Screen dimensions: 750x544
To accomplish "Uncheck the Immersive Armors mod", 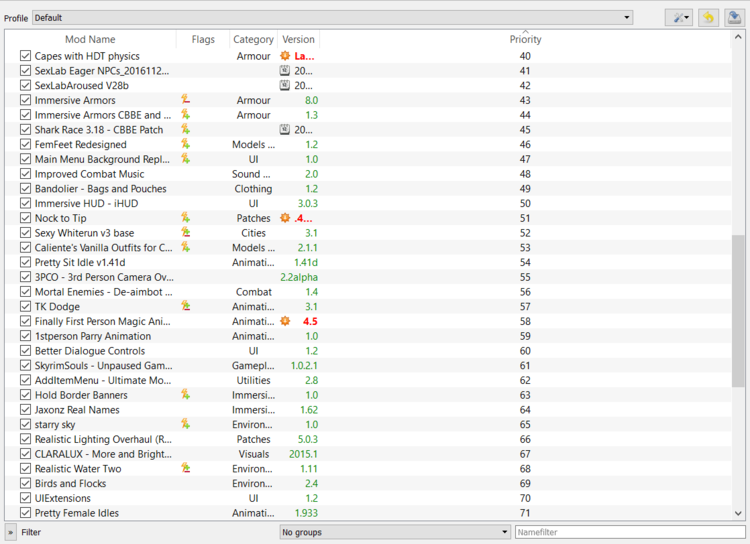I will click(25, 100).
